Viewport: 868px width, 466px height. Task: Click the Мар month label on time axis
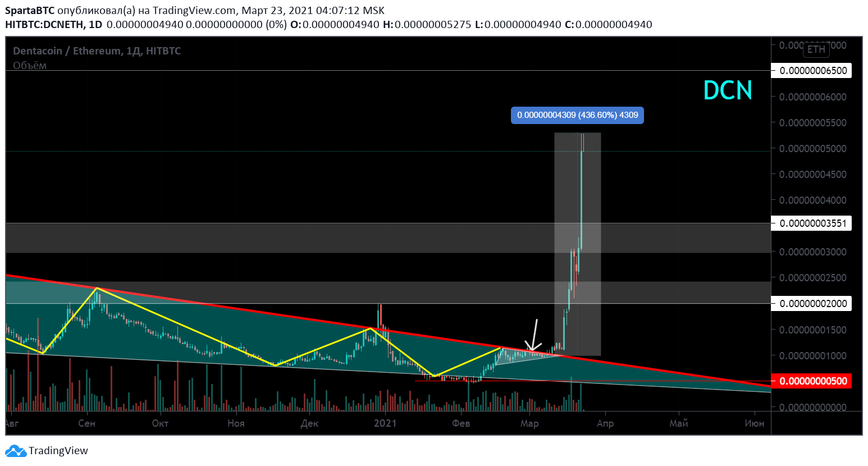(529, 423)
